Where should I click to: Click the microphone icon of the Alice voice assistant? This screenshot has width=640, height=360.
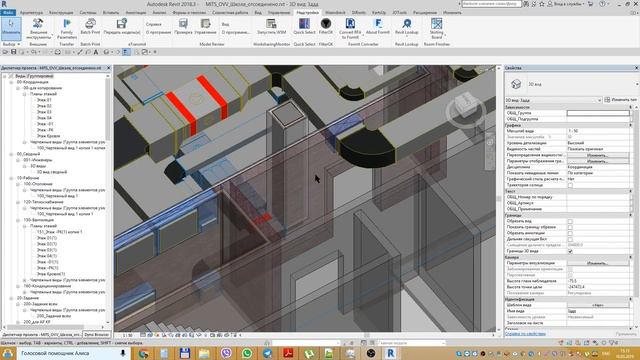[x=122, y=353]
